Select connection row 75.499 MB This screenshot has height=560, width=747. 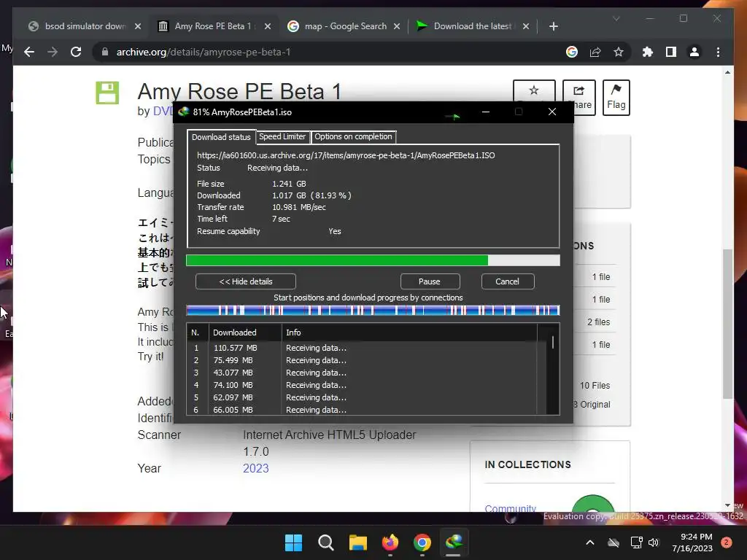coord(362,360)
